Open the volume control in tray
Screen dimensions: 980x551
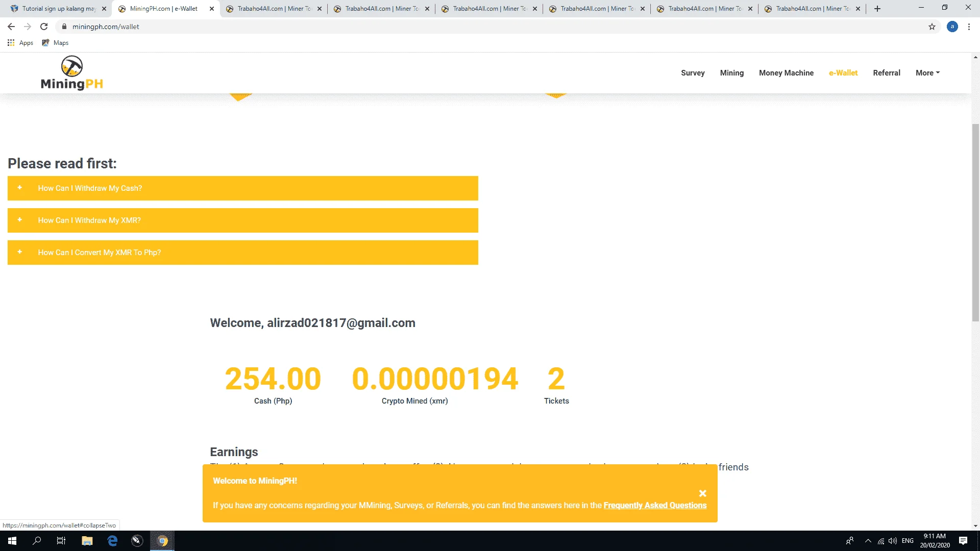click(x=893, y=541)
